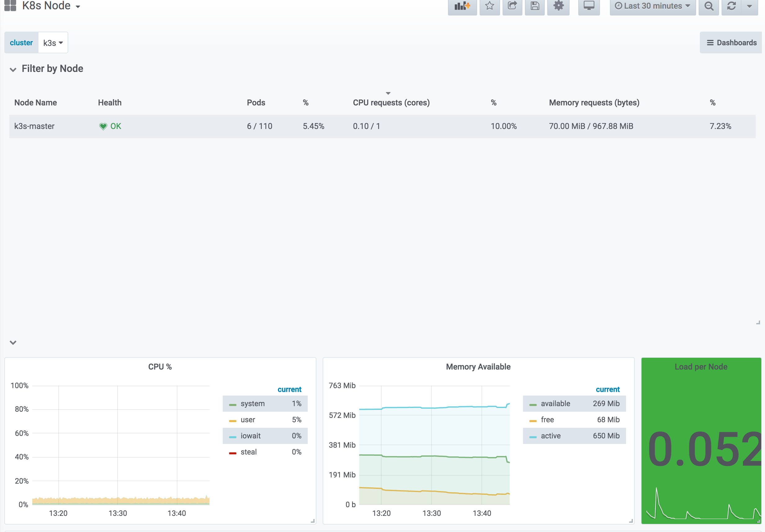This screenshot has height=532, width=765.
Task: Open dashboard settings gear
Action: [558, 6]
